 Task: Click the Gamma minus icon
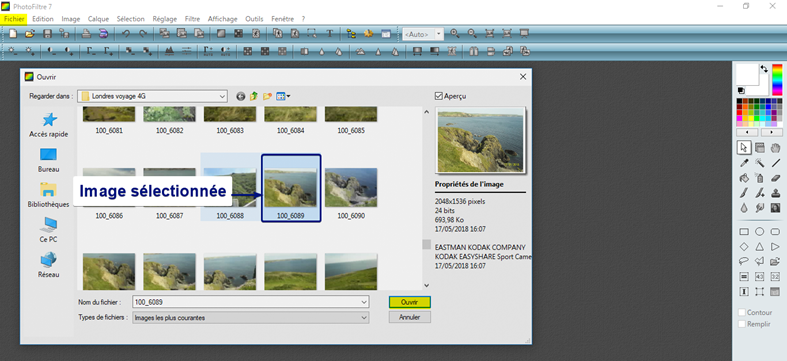pos(91,51)
